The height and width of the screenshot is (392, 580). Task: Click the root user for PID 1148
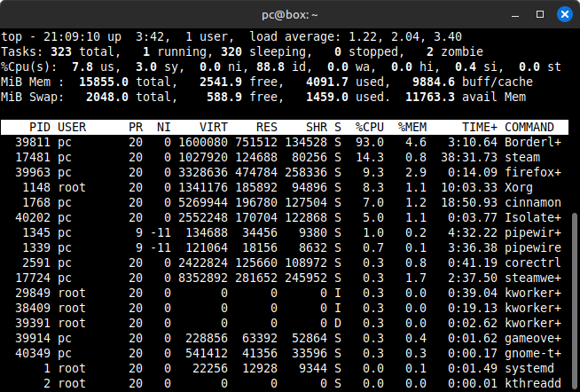coord(72,187)
